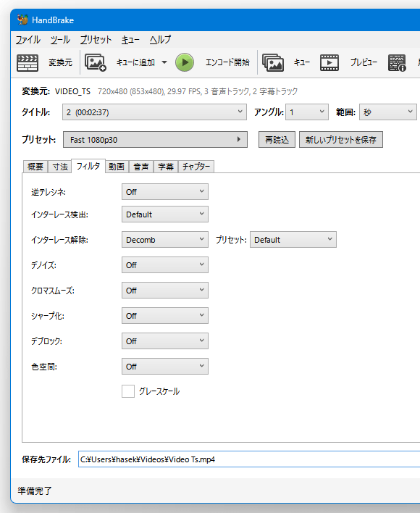Click the キュー toolbar label
The width and height of the screenshot is (420, 513).
point(301,62)
